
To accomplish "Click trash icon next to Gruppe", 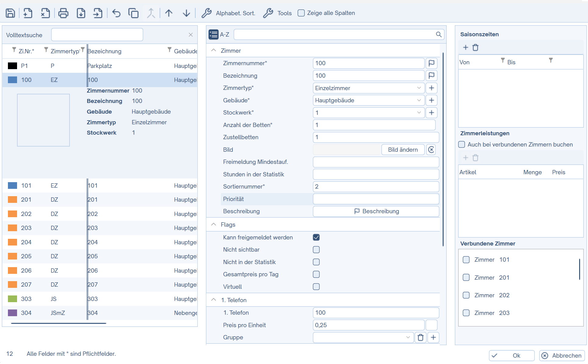I will [420, 337].
